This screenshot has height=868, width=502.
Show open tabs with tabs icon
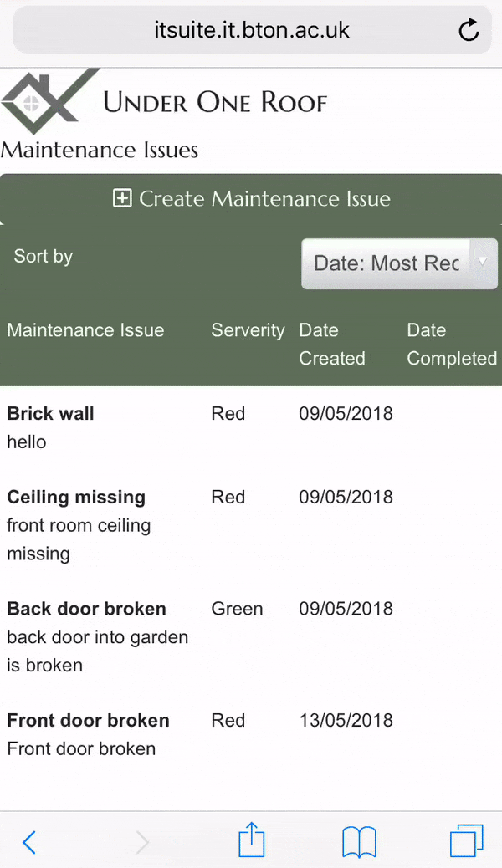pyautogui.click(x=467, y=840)
